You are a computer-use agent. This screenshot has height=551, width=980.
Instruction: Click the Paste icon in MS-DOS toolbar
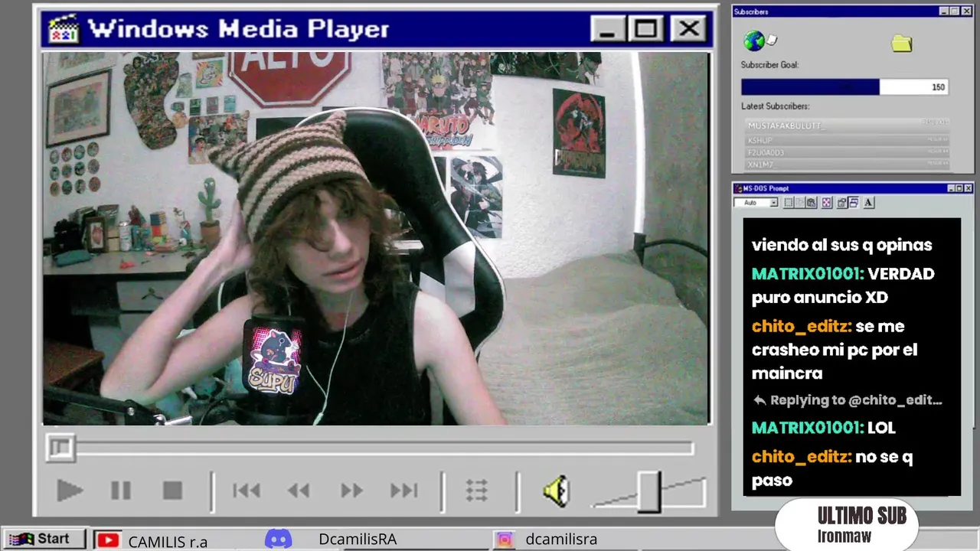coord(812,203)
